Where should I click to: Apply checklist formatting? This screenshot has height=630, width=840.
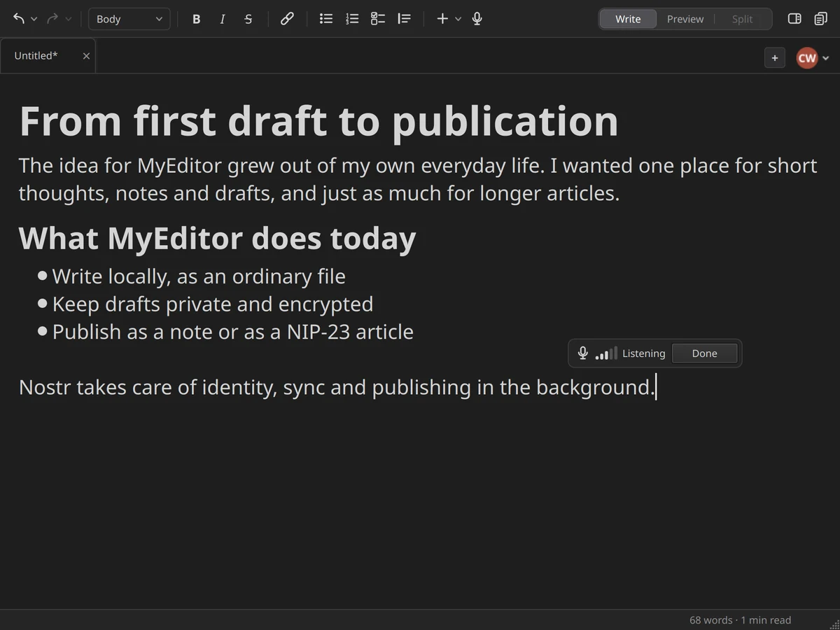(378, 19)
